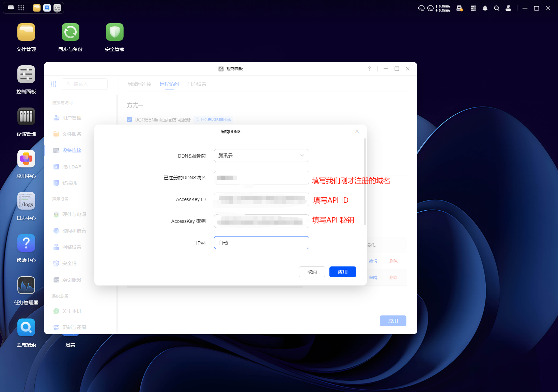
Task: Open 帮助中心 question mark icon
Action: pyautogui.click(x=26, y=243)
